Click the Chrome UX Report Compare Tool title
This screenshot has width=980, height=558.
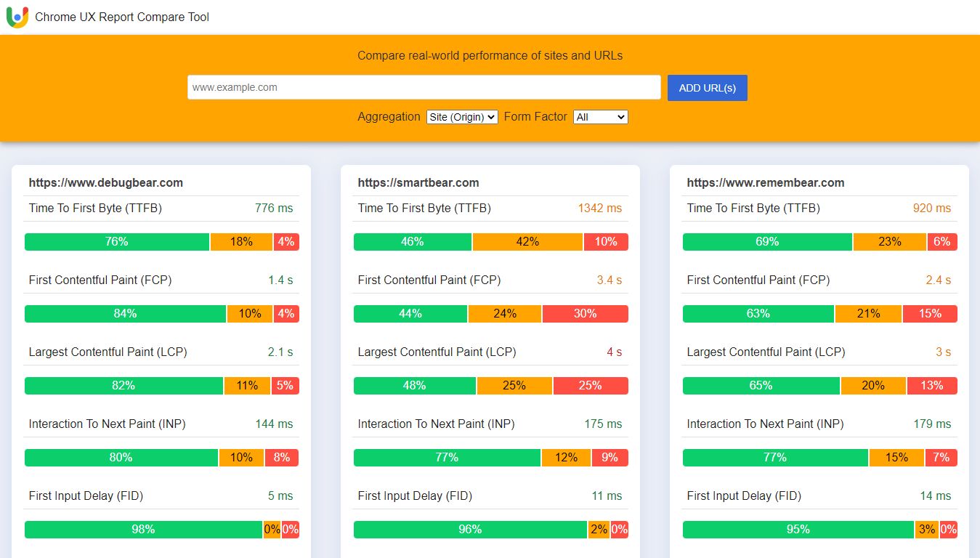pos(122,17)
